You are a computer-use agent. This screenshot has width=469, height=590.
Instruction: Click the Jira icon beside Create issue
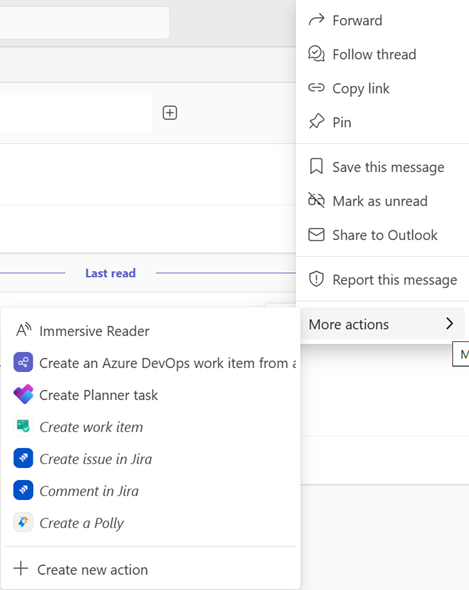coord(23,458)
